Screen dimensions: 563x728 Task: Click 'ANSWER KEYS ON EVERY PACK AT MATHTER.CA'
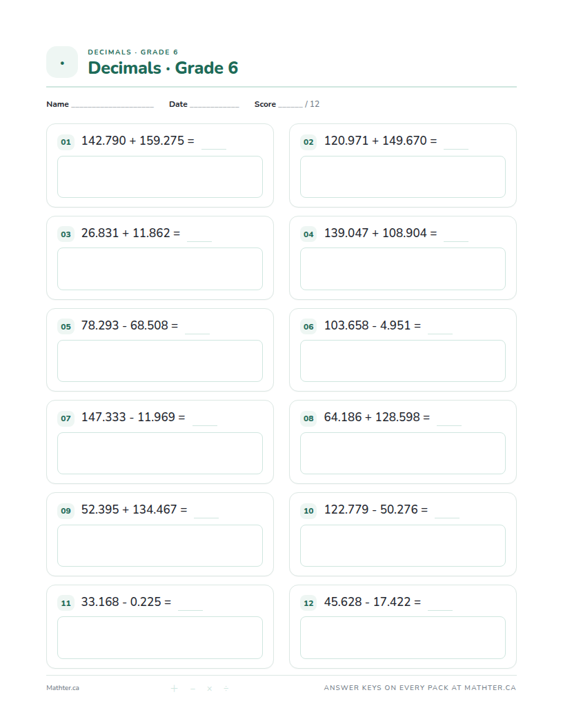coord(420,687)
